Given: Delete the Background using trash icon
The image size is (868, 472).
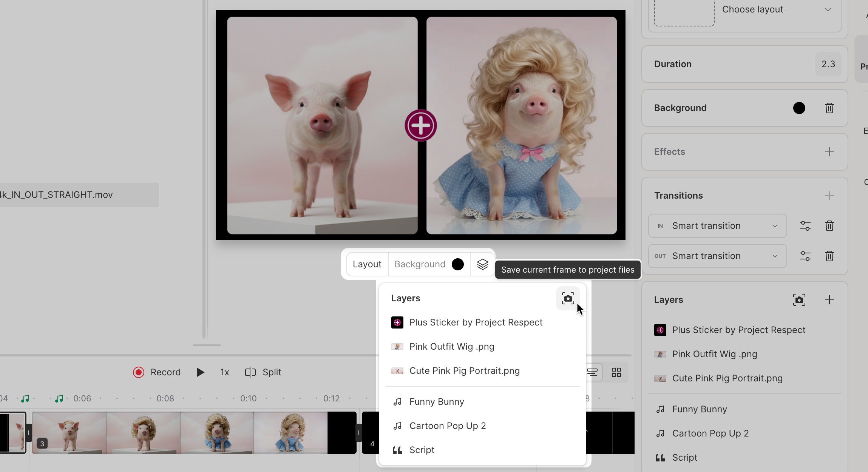Looking at the screenshot, I should point(829,108).
